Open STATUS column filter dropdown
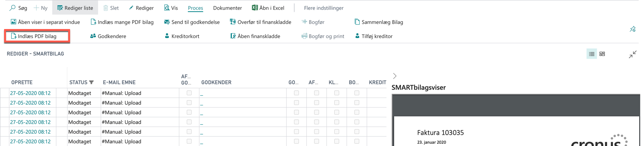Viewport: 644px width, 146px height. click(91, 82)
